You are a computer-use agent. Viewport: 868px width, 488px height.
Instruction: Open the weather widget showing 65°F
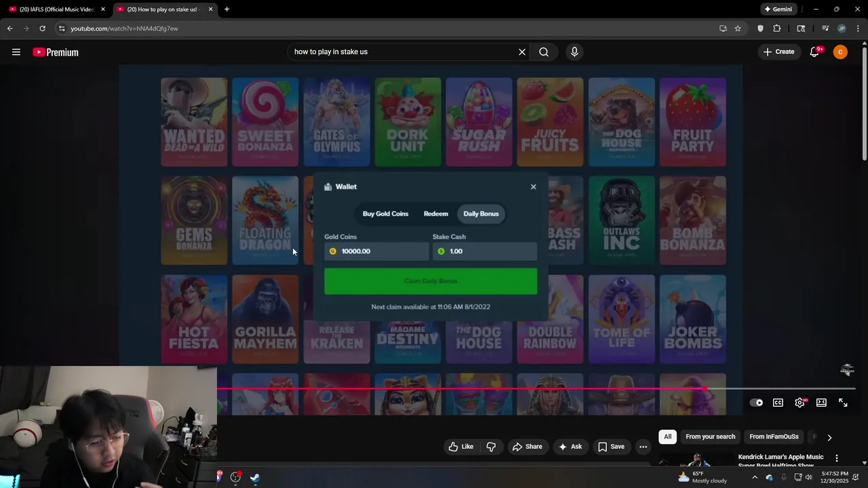[703, 477]
